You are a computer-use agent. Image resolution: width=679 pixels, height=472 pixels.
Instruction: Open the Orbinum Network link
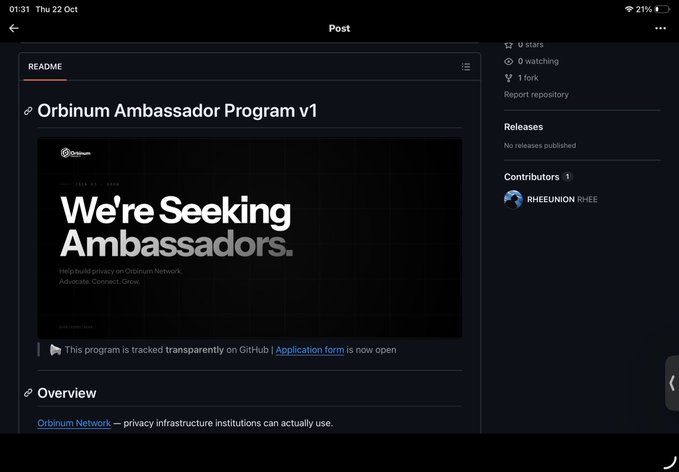(74, 423)
